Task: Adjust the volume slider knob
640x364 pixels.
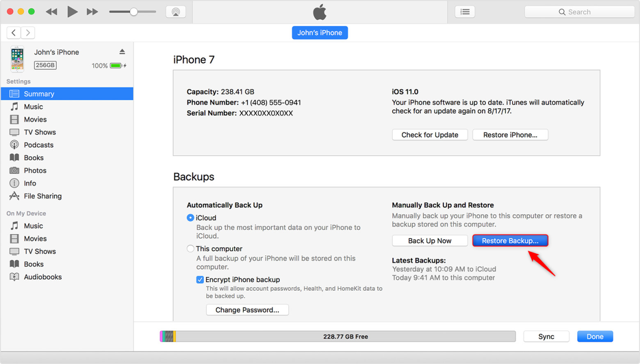Action: point(134,12)
